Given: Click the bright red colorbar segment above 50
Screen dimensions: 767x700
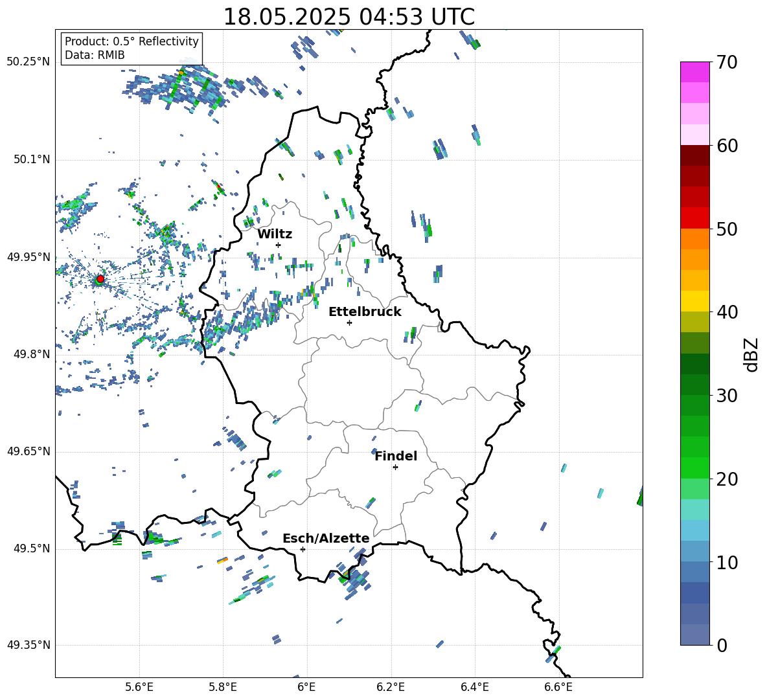Looking at the screenshot, I should tap(695, 218).
